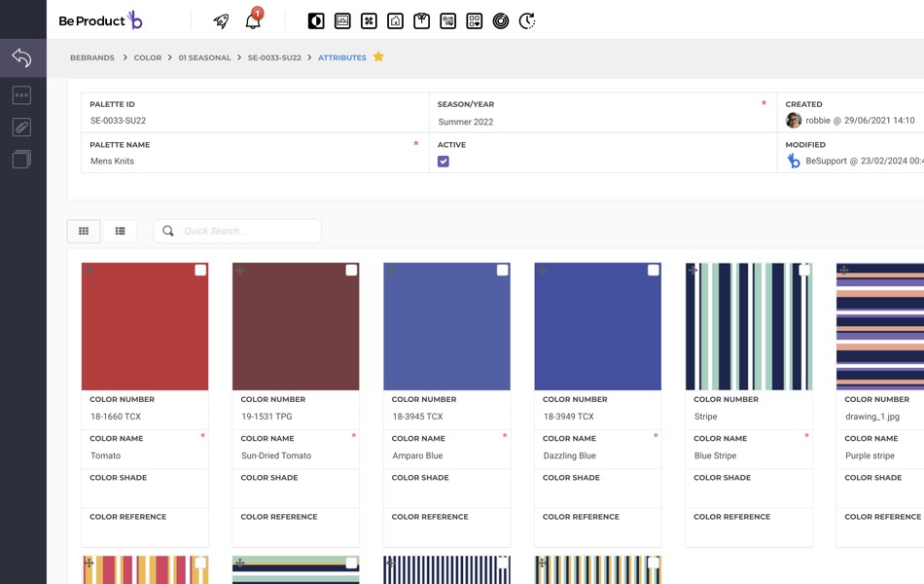The image size is (924, 584).
Task: Click the move handle on Tomato swatch
Action: coord(89,271)
